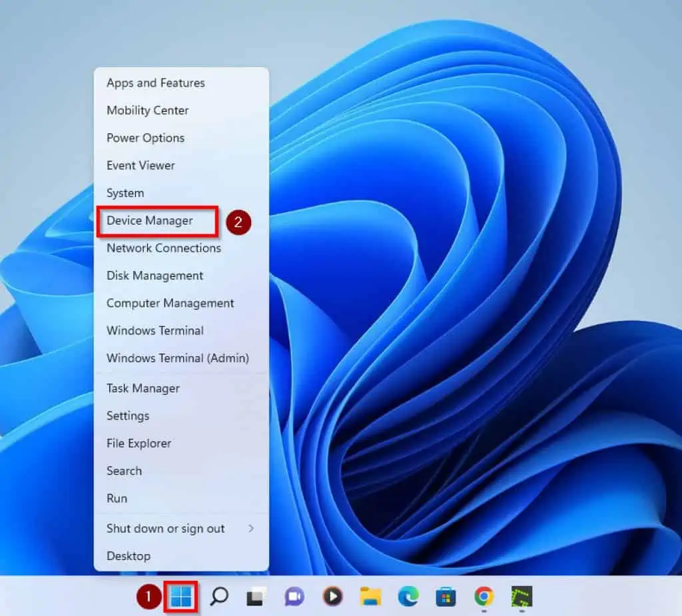Viewport: 682px width, 616px height.
Task: Select Run from the menu
Action: [x=117, y=498]
